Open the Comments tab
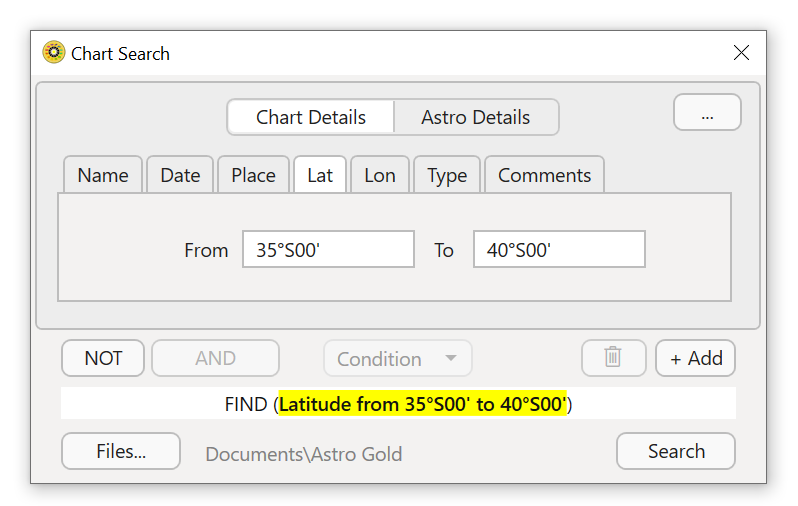The height and width of the screenshot is (506, 798). pyautogui.click(x=545, y=175)
